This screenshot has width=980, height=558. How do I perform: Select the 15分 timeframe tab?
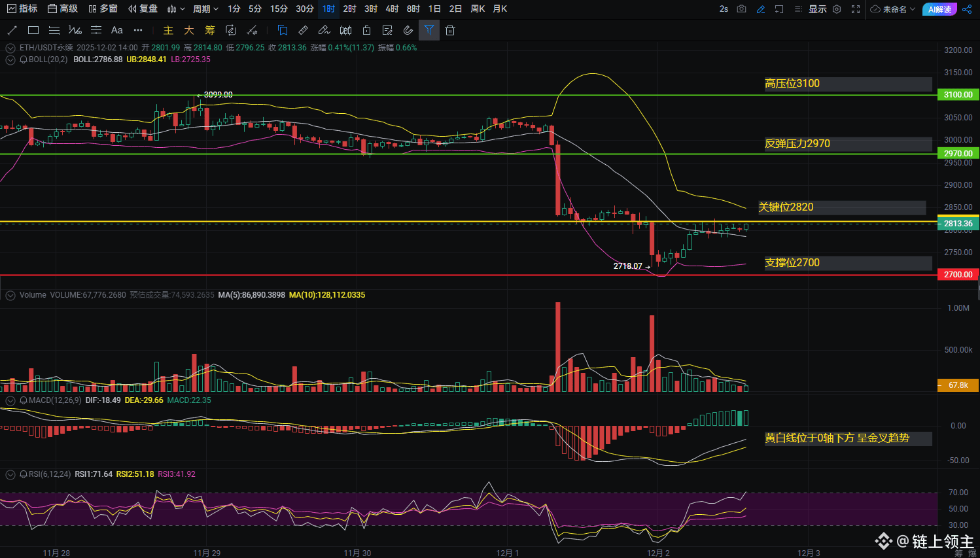pyautogui.click(x=279, y=9)
